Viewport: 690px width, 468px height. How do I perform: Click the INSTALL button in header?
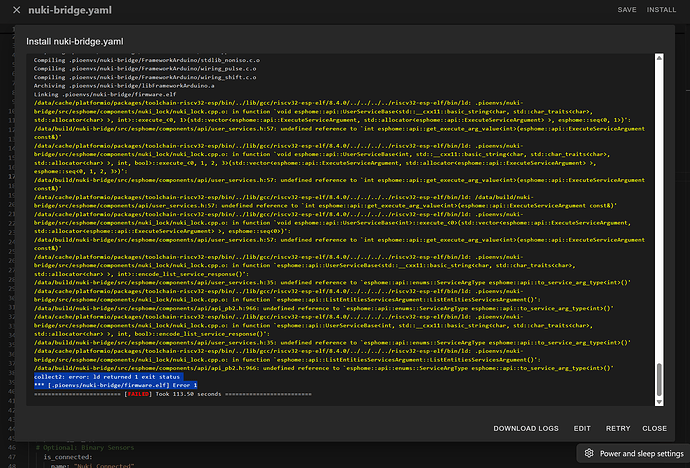pyautogui.click(x=661, y=10)
